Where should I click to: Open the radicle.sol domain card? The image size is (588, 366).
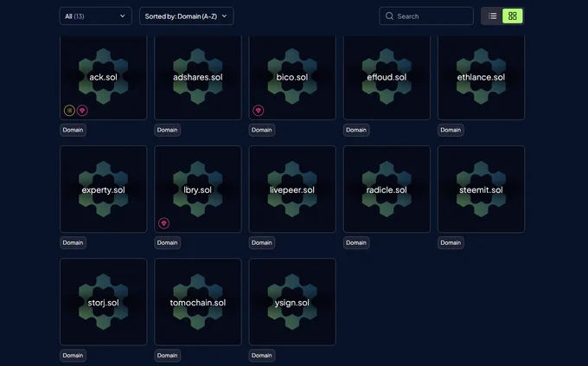tap(387, 189)
